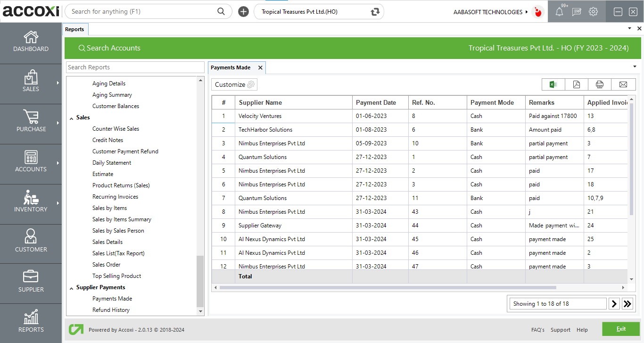The image size is (644, 343).
Task: Print the Payments Made report
Action: pyautogui.click(x=599, y=84)
